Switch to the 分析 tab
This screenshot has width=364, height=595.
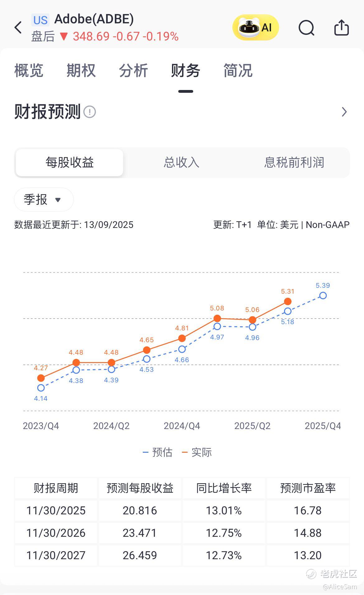pos(133,70)
